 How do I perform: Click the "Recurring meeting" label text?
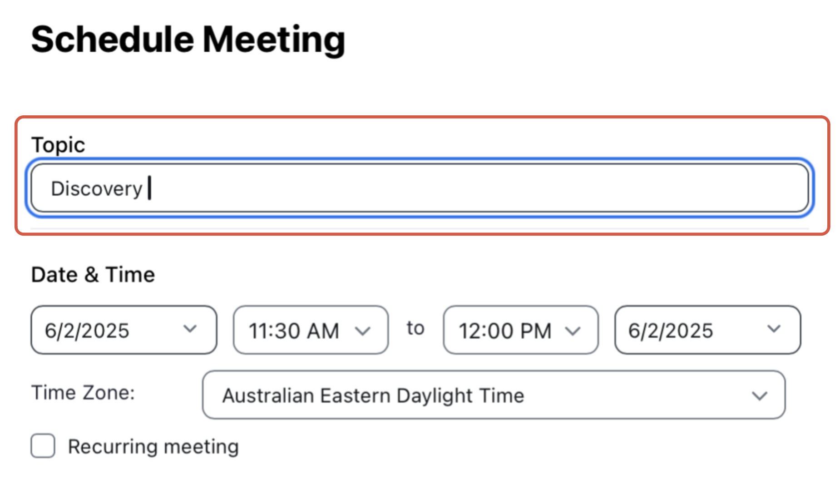click(153, 447)
